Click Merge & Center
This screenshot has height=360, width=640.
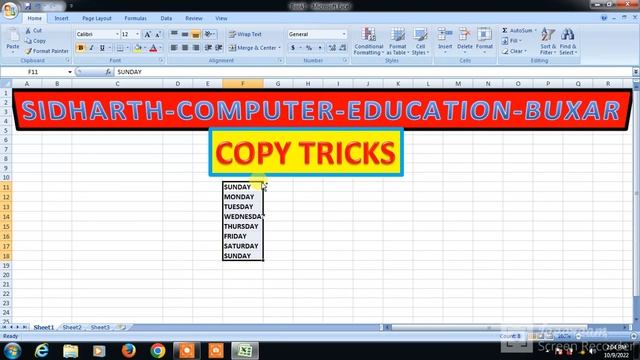252,48
